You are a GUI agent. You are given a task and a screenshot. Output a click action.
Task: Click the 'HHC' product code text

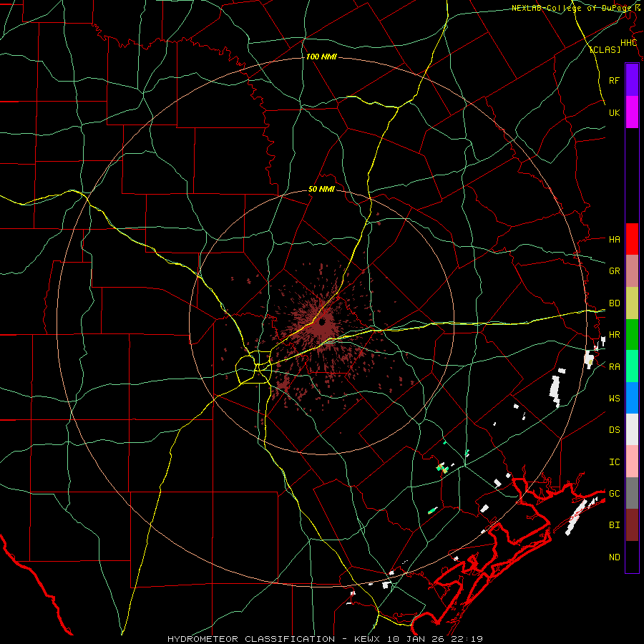coord(628,43)
